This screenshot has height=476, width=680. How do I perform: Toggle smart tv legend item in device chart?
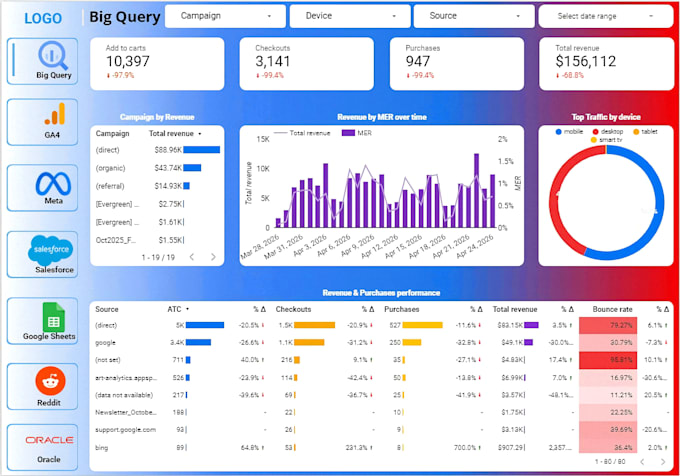click(606, 140)
